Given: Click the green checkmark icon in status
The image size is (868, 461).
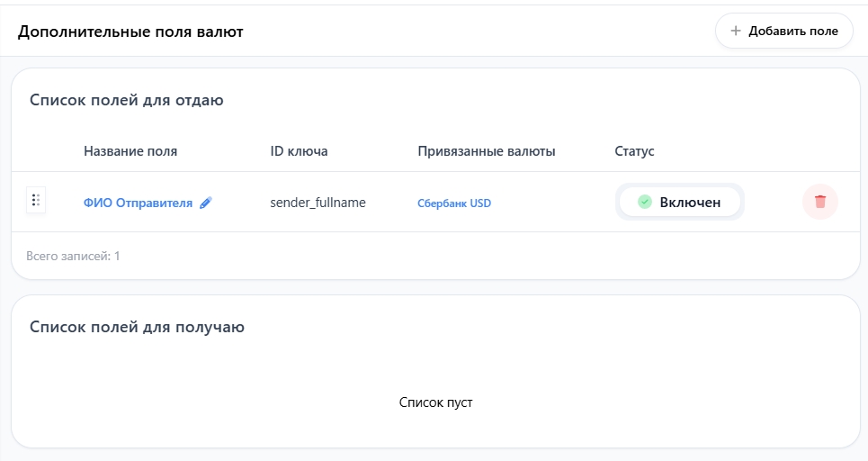Looking at the screenshot, I should coord(644,203).
